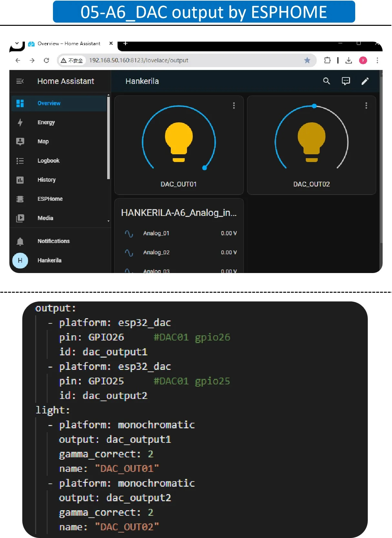Viewport: 392px width, 538px height.
Task: Select Map in sidebar
Action: tap(43, 141)
